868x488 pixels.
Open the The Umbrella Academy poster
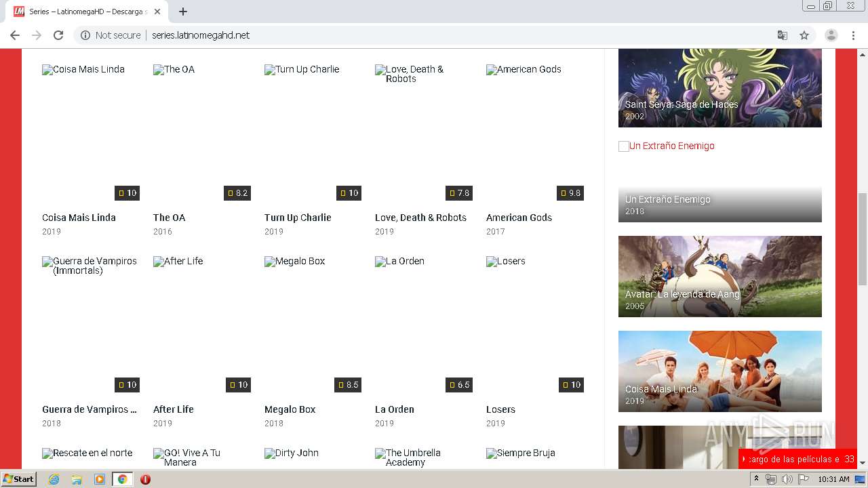(424, 458)
